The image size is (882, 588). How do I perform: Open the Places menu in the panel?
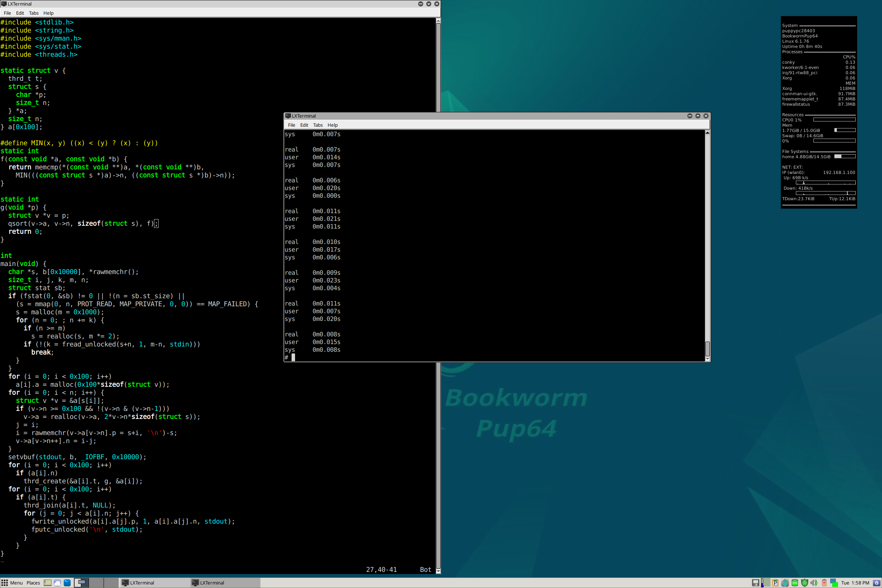click(x=33, y=583)
